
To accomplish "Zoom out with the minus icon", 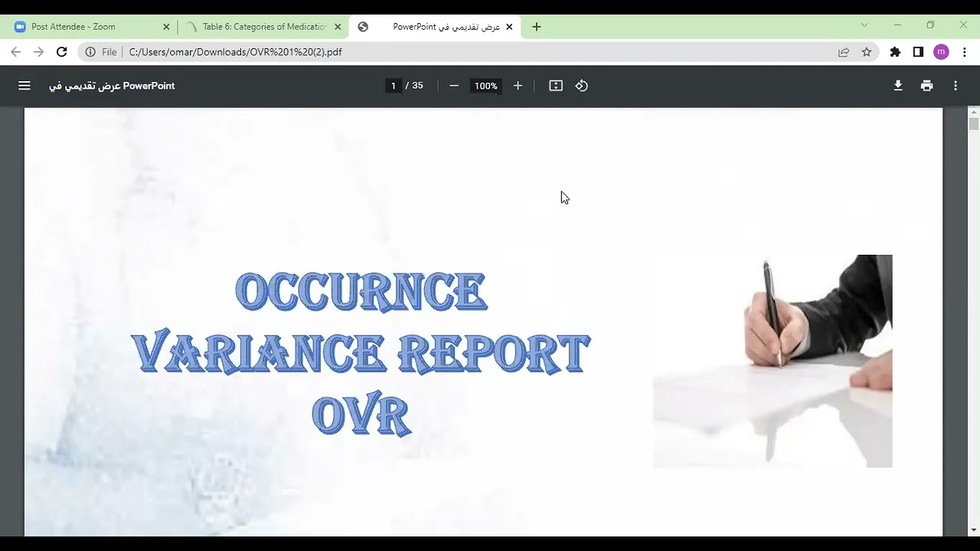I will point(454,86).
